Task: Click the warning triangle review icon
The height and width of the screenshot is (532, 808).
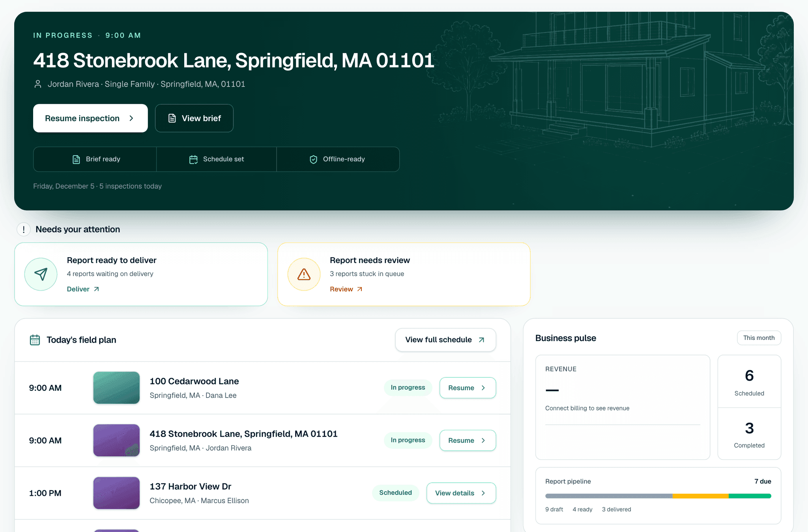Action: pyautogui.click(x=304, y=274)
